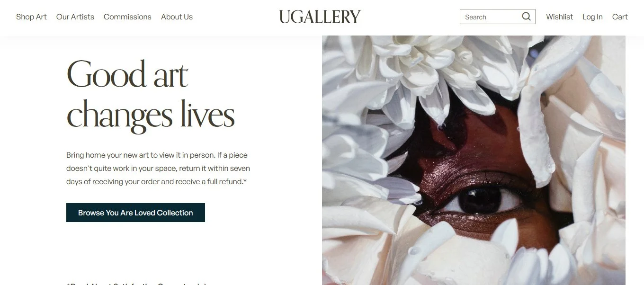Image resolution: width=644 pixels, height=285 pixels.
Task: Open the Cart
Action: coord(620,17)
